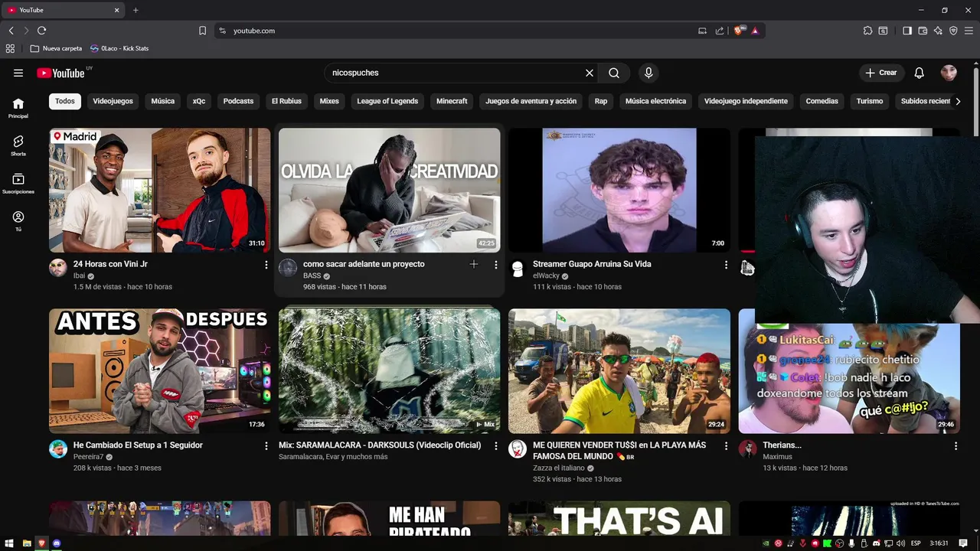This screenshot has width=980, height=551.
Task: Open the Discord taskbar icon
Action: [57, 543]
